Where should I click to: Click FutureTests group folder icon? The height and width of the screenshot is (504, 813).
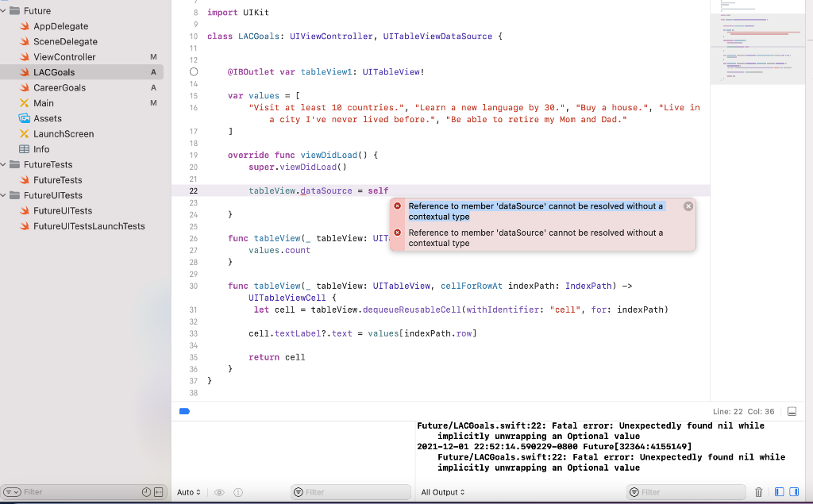[14, 164]
